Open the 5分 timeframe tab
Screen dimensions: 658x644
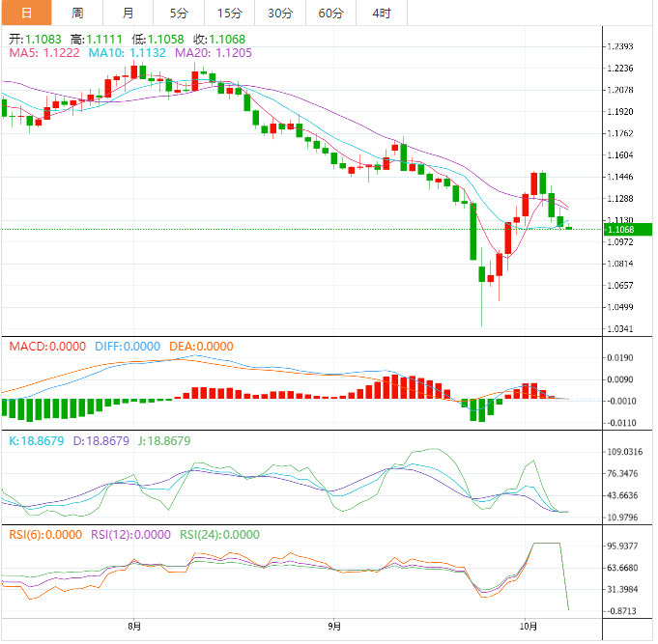tap(179, 13)
